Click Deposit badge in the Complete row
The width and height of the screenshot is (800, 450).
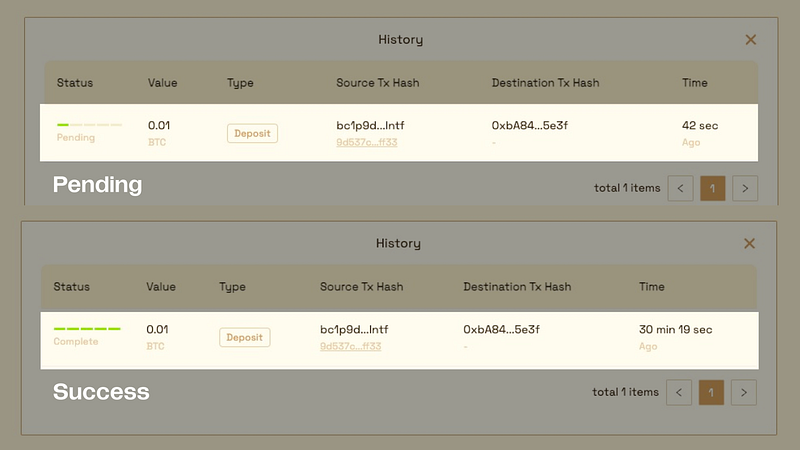(x=244, y=337)
